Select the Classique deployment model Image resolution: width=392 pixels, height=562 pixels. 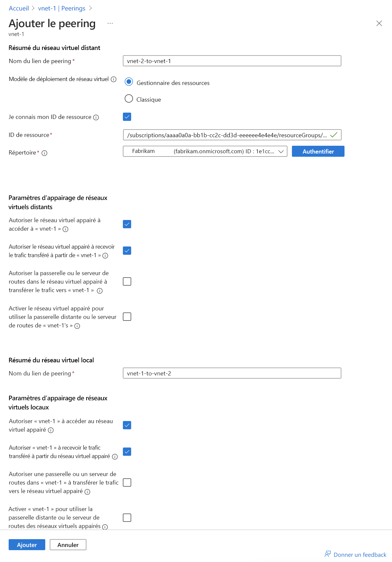point(129,99)
